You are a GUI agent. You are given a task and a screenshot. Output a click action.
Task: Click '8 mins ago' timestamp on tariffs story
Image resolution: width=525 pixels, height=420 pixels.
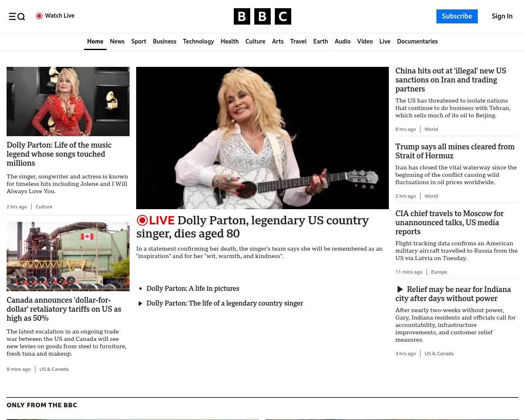point(18,369)
